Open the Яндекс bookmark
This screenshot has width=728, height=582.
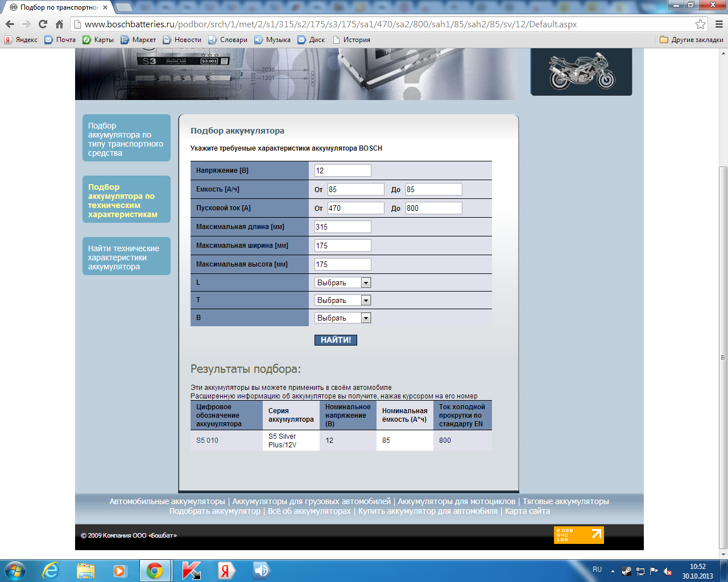(21, 40)
